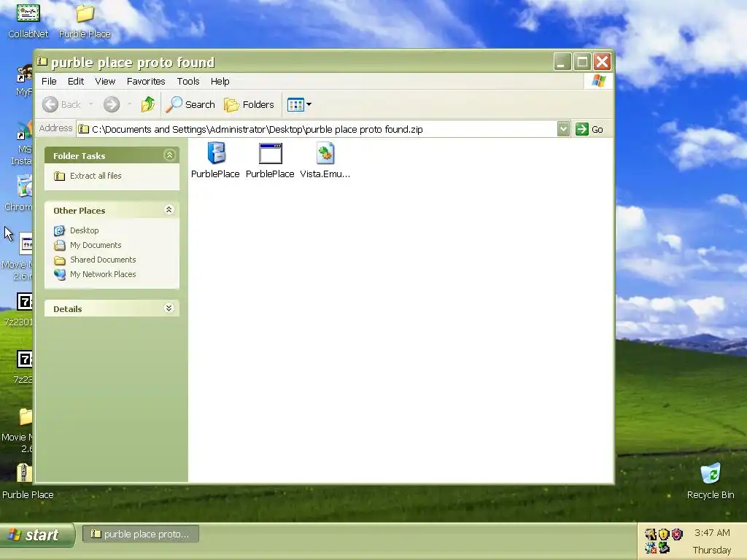
Task: Open the PurblePlace cabinet file icon
Action: pos(216,153)
